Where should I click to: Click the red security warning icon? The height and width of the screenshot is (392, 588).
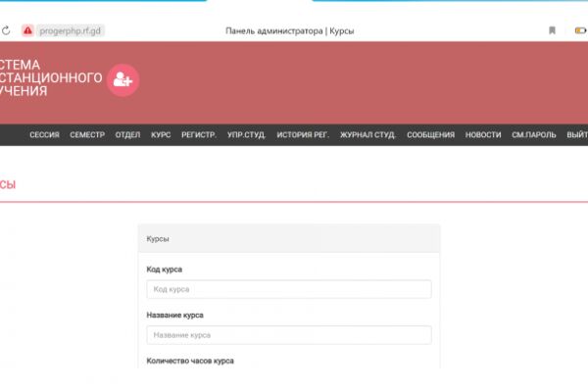[27, 30]
